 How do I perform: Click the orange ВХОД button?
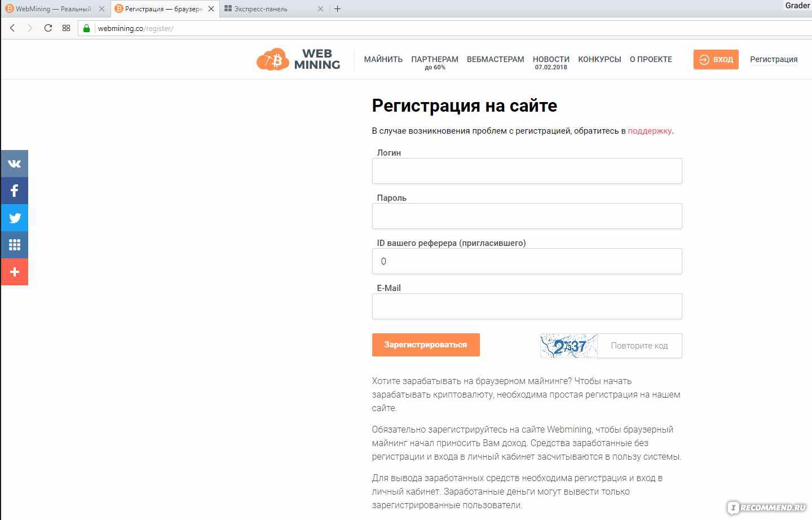[716, 59]
